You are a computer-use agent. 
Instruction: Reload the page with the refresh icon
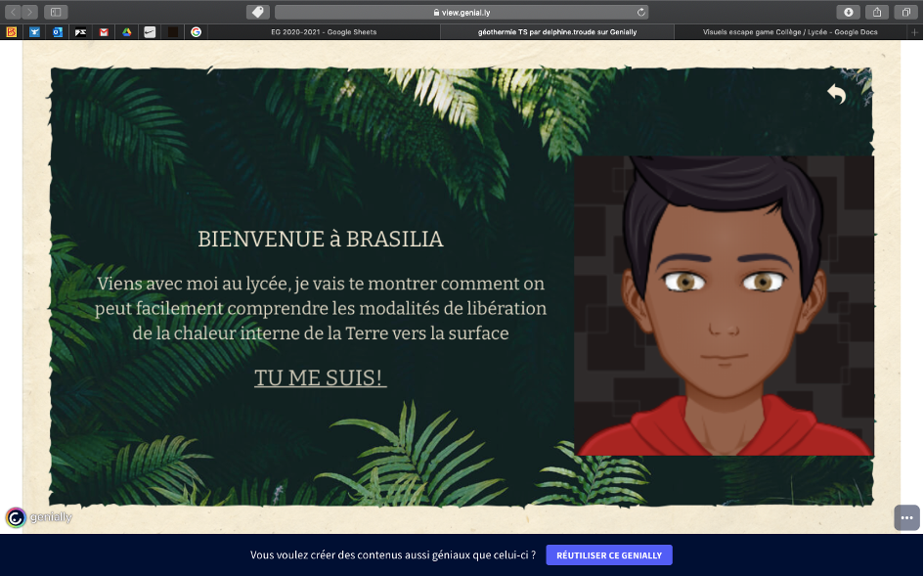tap(640, 12)
